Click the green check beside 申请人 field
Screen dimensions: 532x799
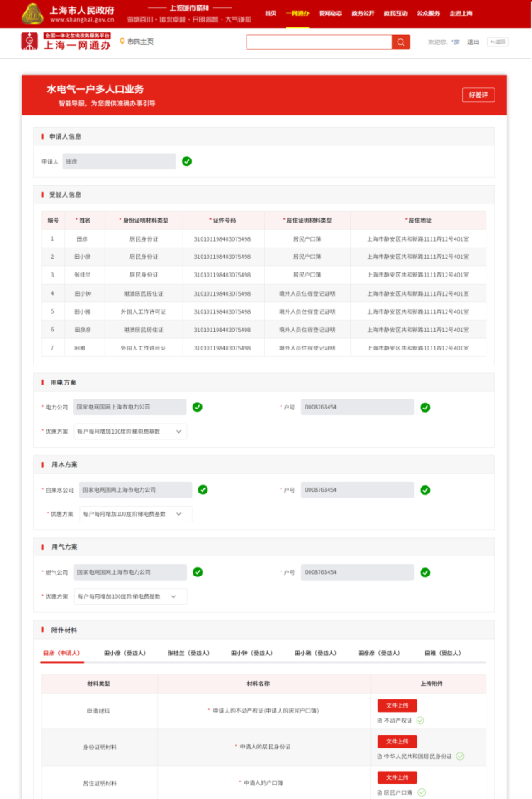click(x=187, y=161)
